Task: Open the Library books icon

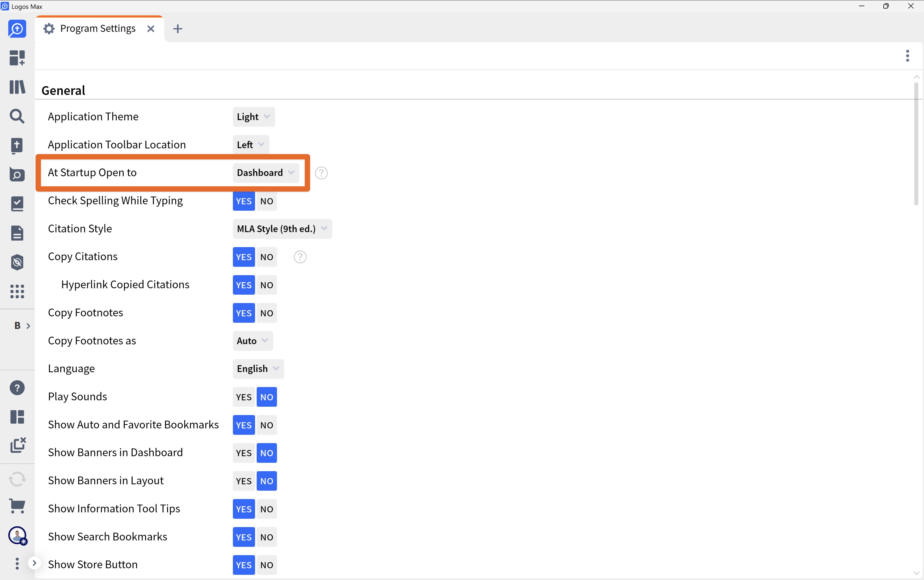Action: pos(17,87)
